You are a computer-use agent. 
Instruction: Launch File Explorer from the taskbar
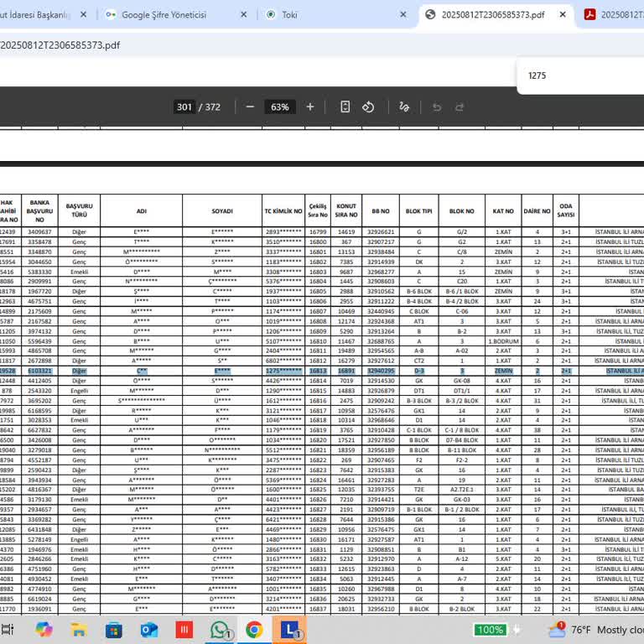pos(79,629)
